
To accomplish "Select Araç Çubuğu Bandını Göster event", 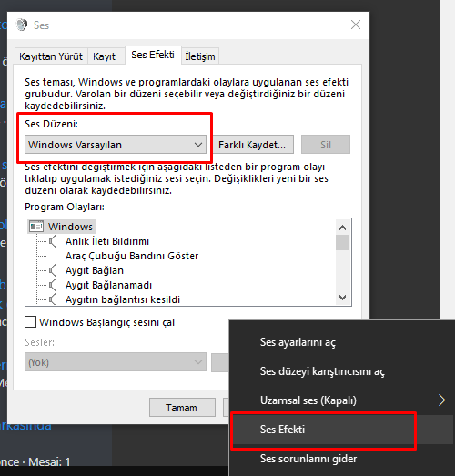I will click(x=132, y=256).
